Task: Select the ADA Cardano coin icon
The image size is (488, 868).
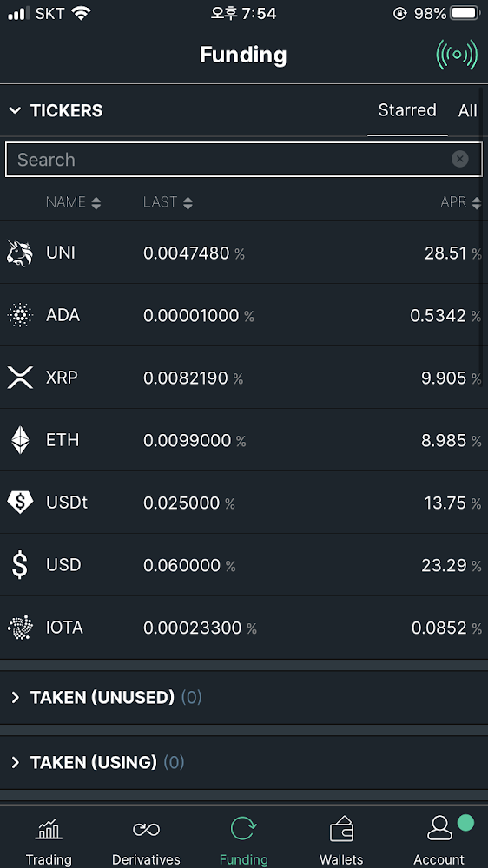Action: click(x=20, y=316)
